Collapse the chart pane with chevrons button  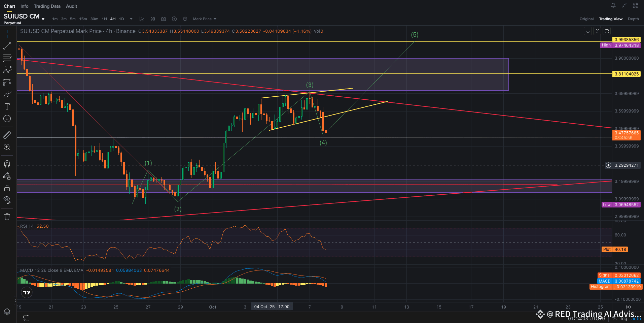point(597,31)
